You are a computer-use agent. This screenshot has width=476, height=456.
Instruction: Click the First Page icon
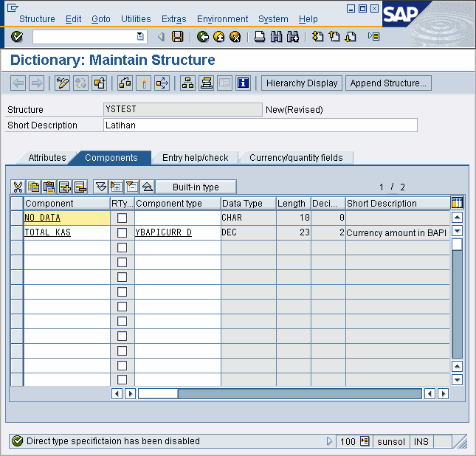coord(318,37)
